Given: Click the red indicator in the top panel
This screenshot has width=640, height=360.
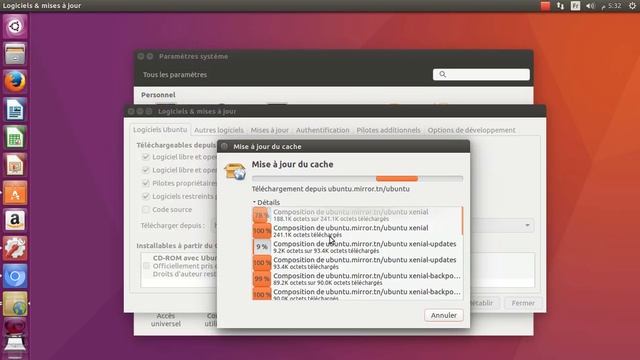Looking at the screenshot, I should tap(545, 6).
